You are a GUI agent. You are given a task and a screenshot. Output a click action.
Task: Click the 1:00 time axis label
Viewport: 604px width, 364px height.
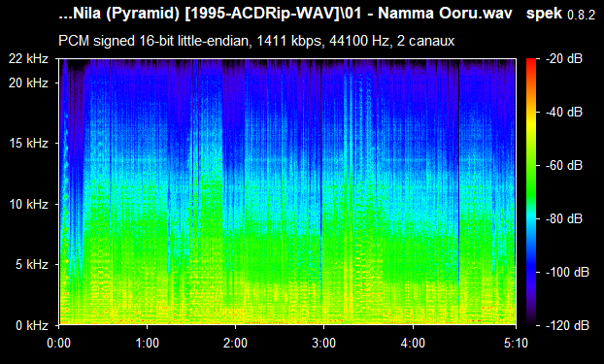tap(147, 343)
